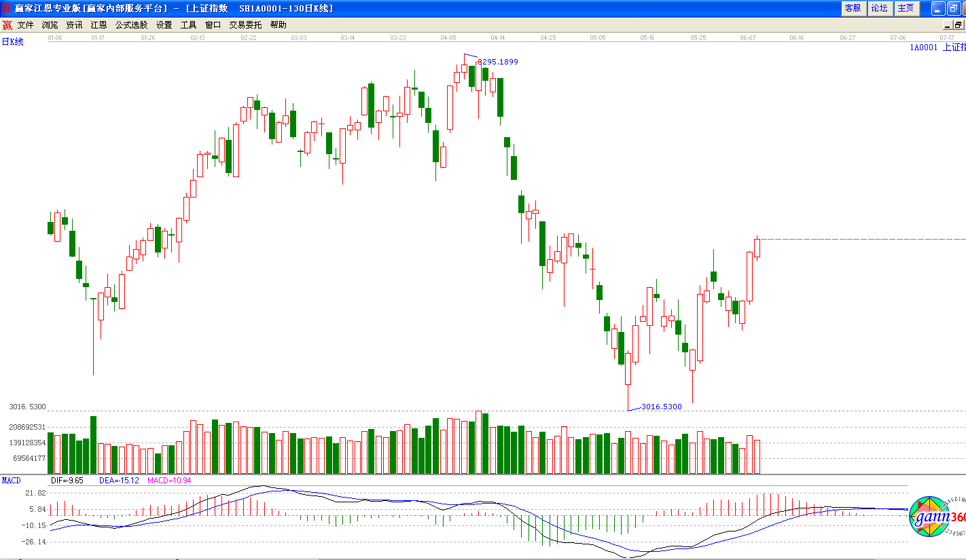
Task: Click the 日K线 period label
Action: [12, 42]
